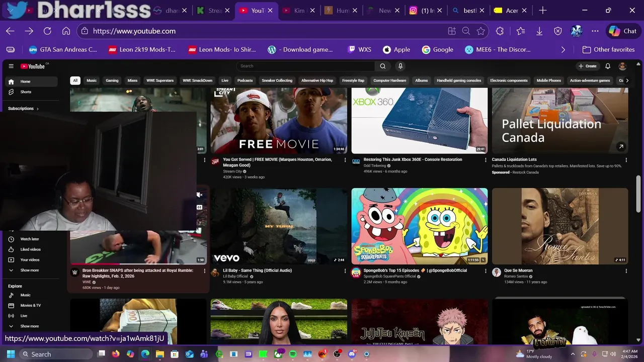Show more bookmarks with the chevron
The image size is (644, 362).
click(563, 50)
